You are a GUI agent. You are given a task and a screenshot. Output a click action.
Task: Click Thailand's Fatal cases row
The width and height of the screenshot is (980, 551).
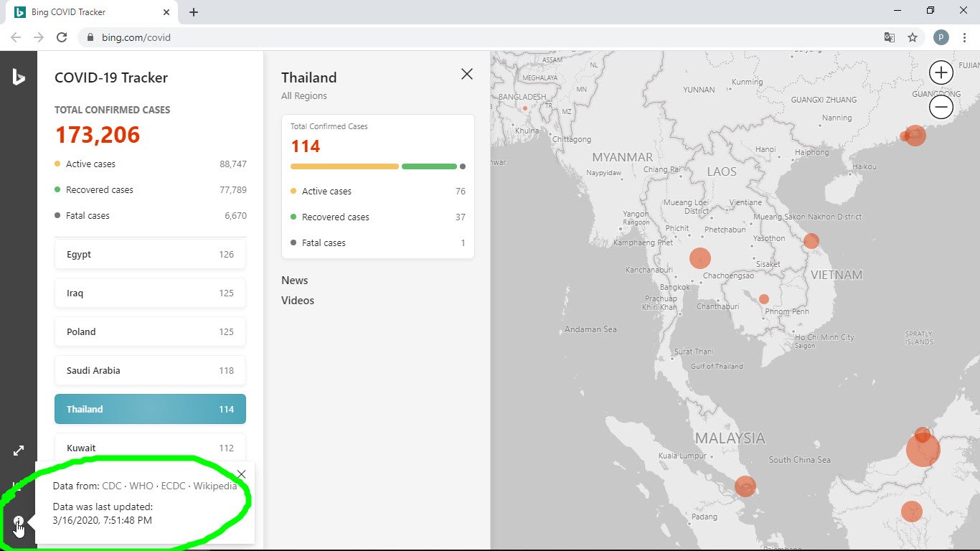pos(378,243)
